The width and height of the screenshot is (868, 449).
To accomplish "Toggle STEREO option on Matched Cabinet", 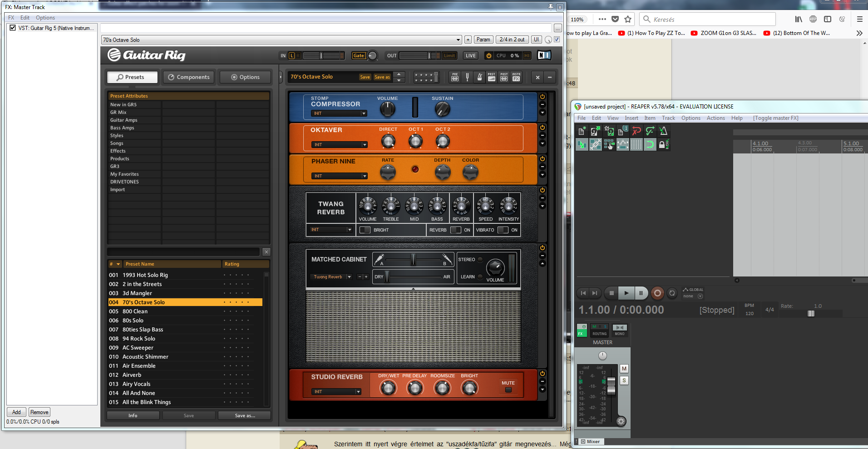I will (480, 260).
